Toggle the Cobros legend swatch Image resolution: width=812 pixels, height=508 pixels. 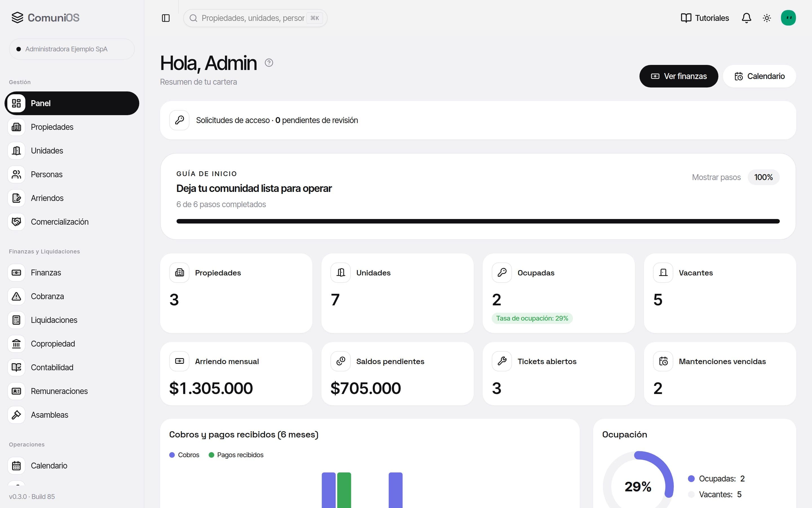point(172,455)
